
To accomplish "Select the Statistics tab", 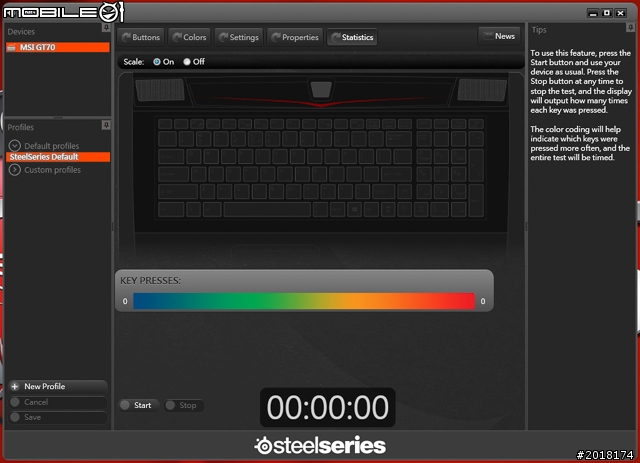I will pyautogui.click(x=352, y=37).
